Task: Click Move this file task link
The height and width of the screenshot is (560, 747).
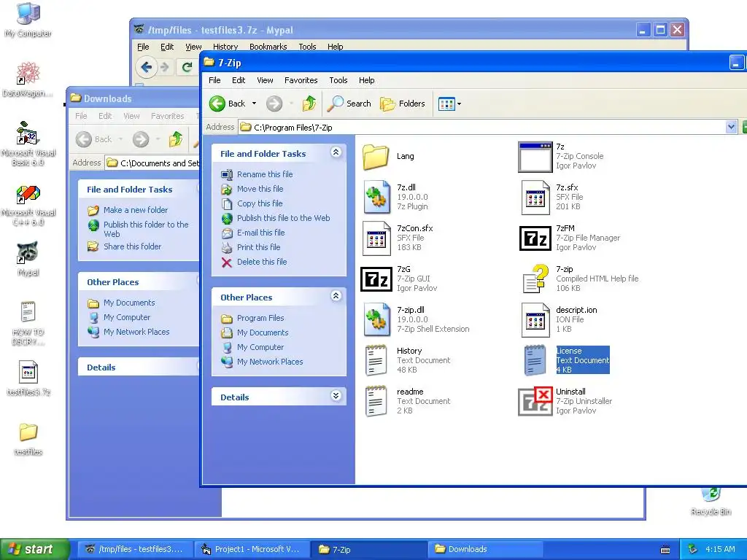Action: [x=260, y=189]
